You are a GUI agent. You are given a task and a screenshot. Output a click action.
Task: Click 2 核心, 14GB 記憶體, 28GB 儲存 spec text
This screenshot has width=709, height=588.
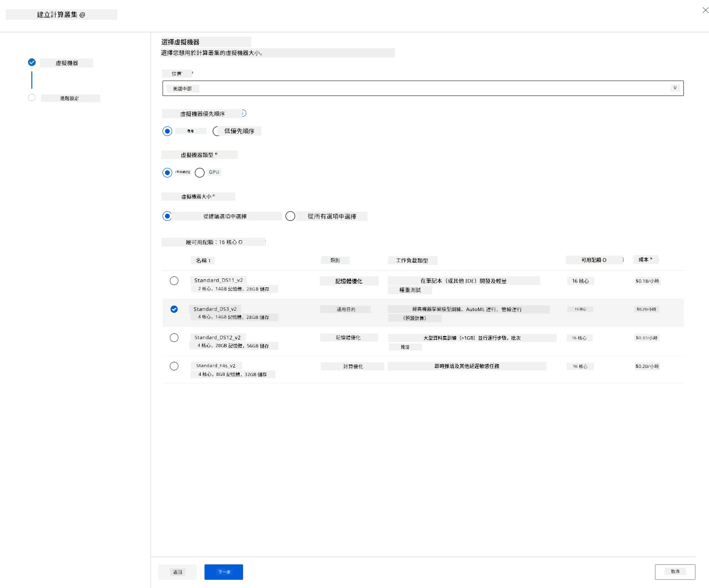click(234, 289)
